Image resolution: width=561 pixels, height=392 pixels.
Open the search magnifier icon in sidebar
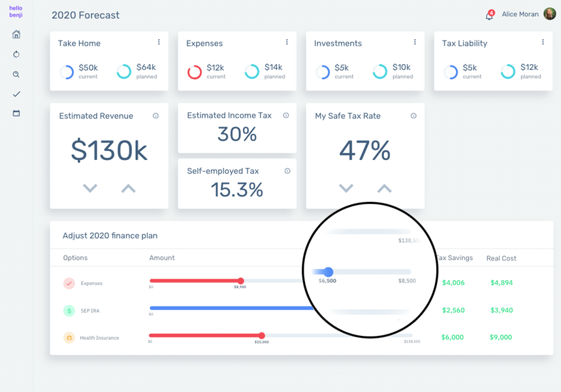point(16,74)
